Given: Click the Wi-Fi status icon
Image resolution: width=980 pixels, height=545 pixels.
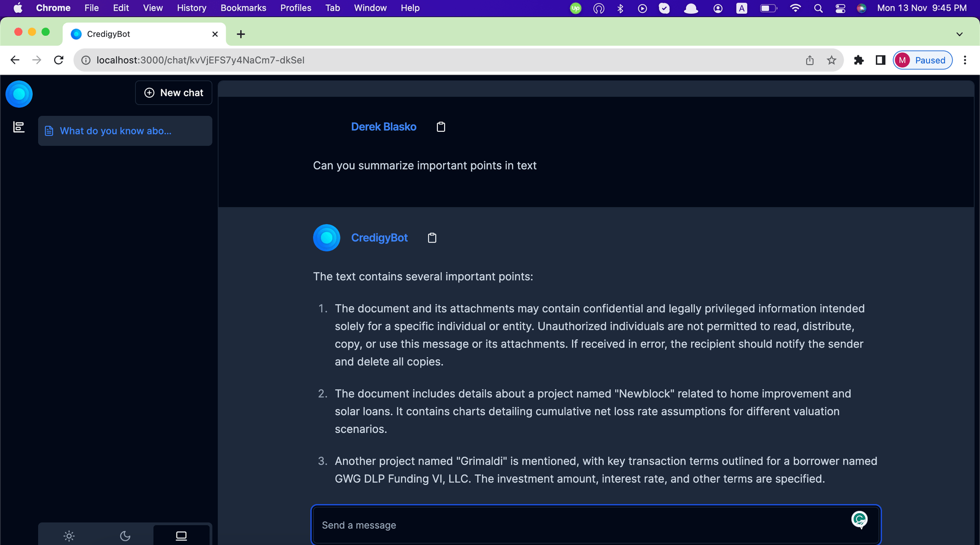Looking at the screenshot, I should (795, 8).
